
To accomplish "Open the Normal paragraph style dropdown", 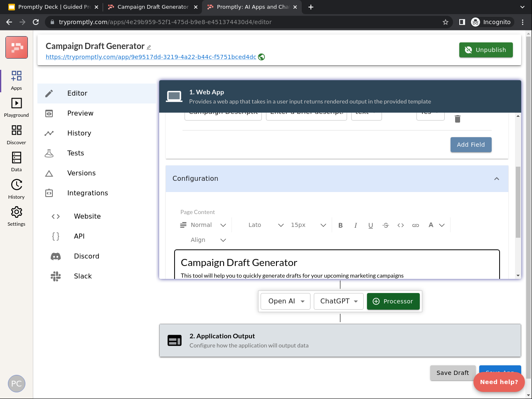I will tap(203, 225).
